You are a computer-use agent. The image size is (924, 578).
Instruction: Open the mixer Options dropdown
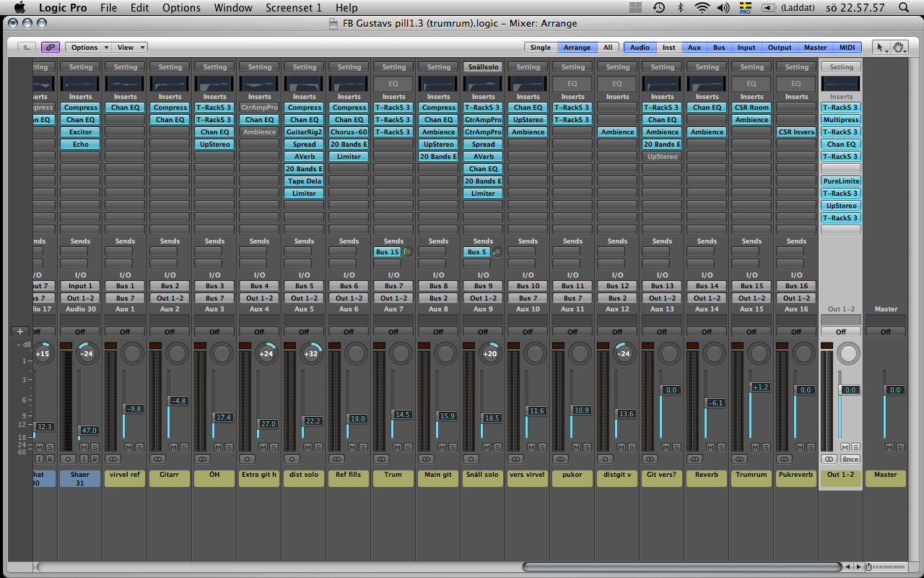click(x=88, y=47)
